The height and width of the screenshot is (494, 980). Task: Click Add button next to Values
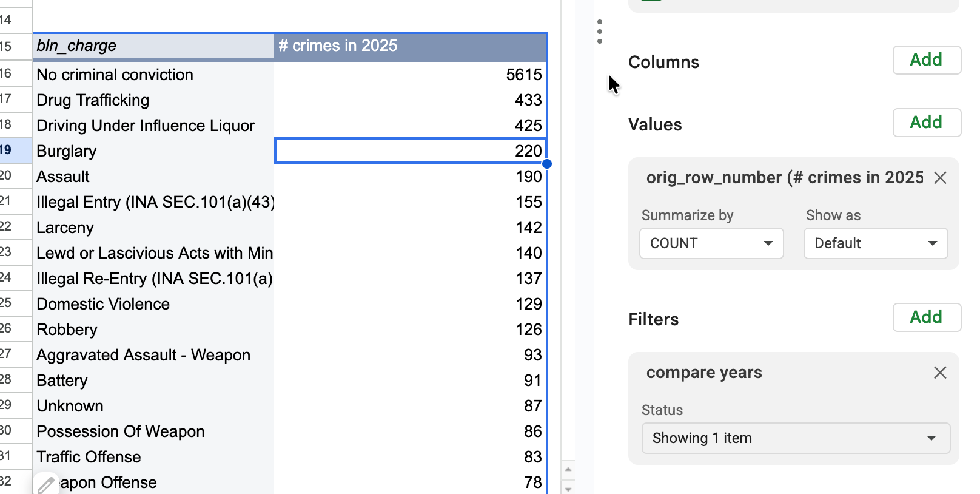coord(926,123)
